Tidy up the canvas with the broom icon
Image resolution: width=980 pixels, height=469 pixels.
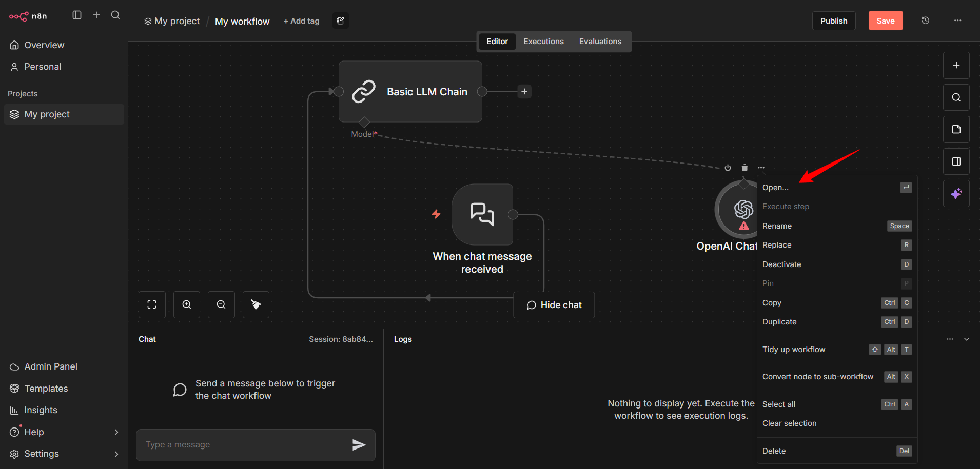pos(256,304)
